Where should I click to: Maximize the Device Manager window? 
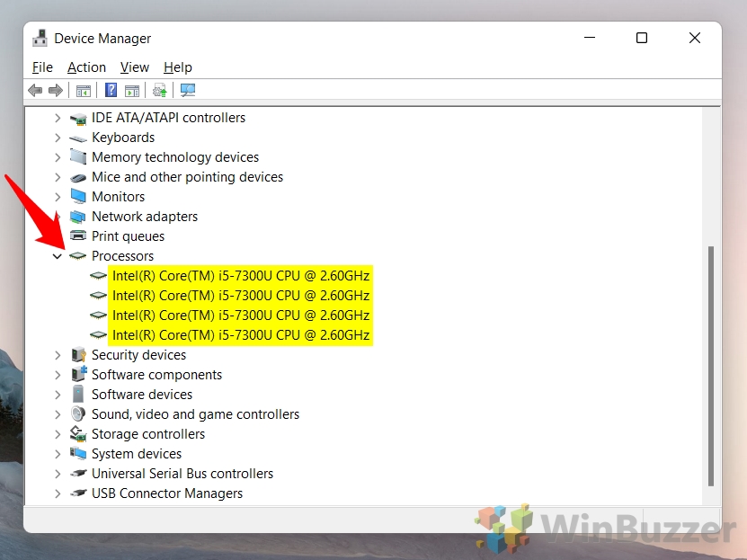point(642,38)
